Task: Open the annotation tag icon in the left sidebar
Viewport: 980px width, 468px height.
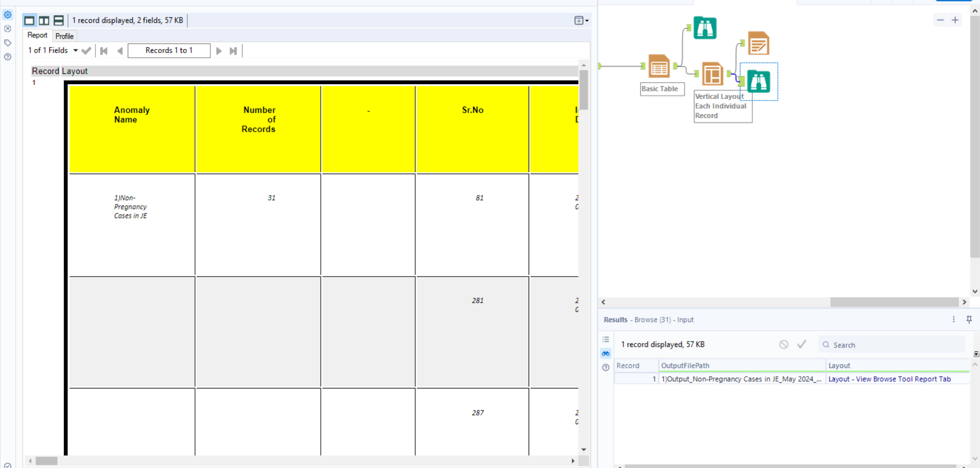Action: pyautogui.click(x=8, y=43)
